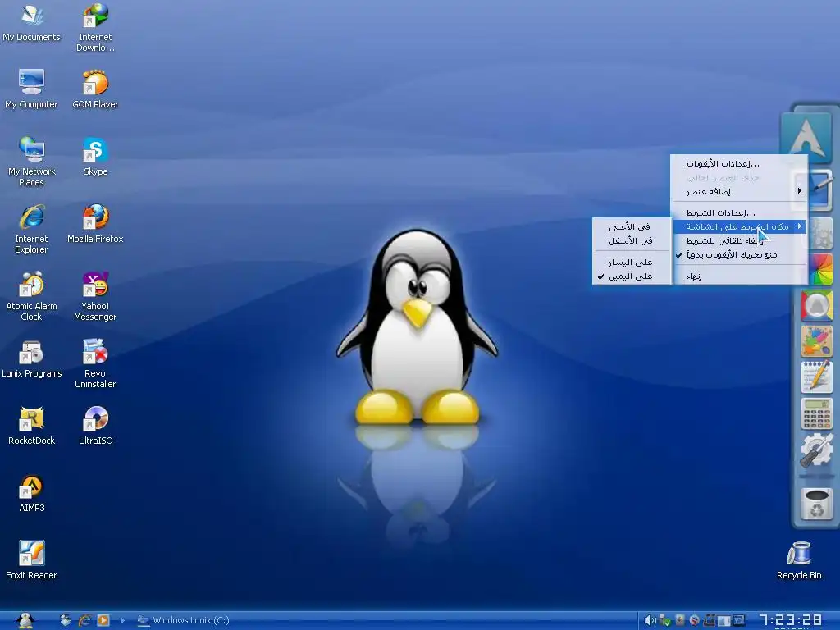This screenshot has height=630, width=840.
Task: Toggle إخفاء تلقائي للشريط auto-hide option
Action: pyautogui.click(x=739, y=241)
